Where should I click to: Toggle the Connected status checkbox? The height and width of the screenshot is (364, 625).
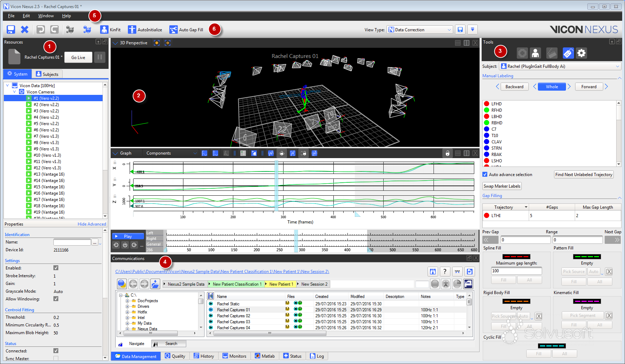[x=56, y=351]
